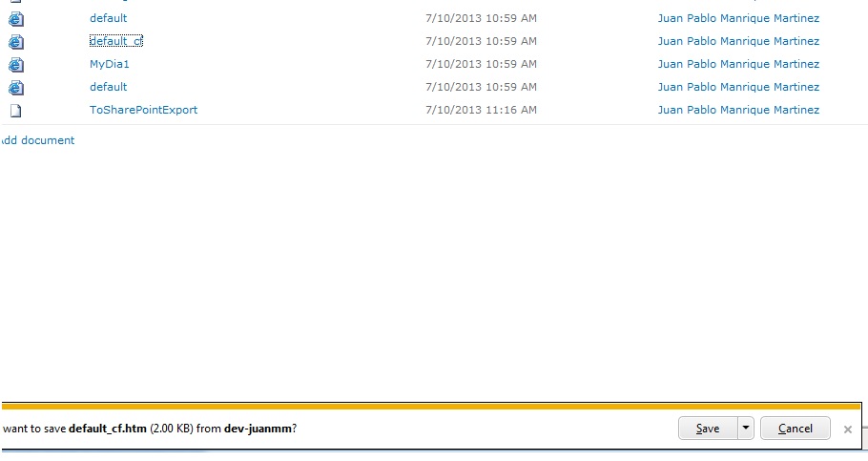The width and height of the screenshot is (868, 461).
Task: Open the default_cf document
Action: (115, 41)
